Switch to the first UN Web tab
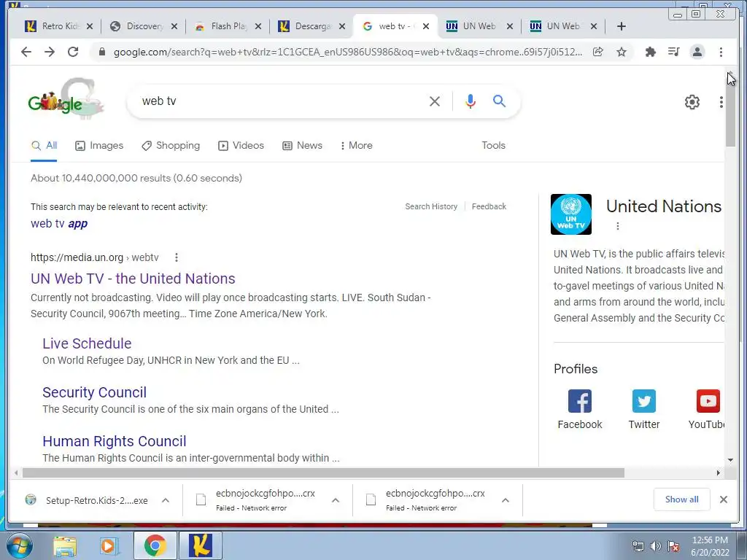747x560 pixels. point(479,26)
